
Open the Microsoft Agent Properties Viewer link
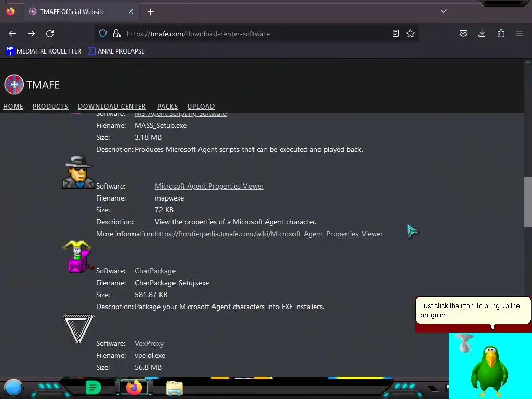[x=209, y=187]
